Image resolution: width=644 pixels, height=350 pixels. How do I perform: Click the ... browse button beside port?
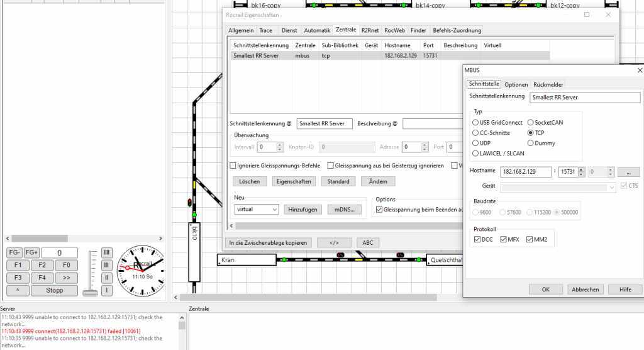pyautogui.click(x=628, y=172)
